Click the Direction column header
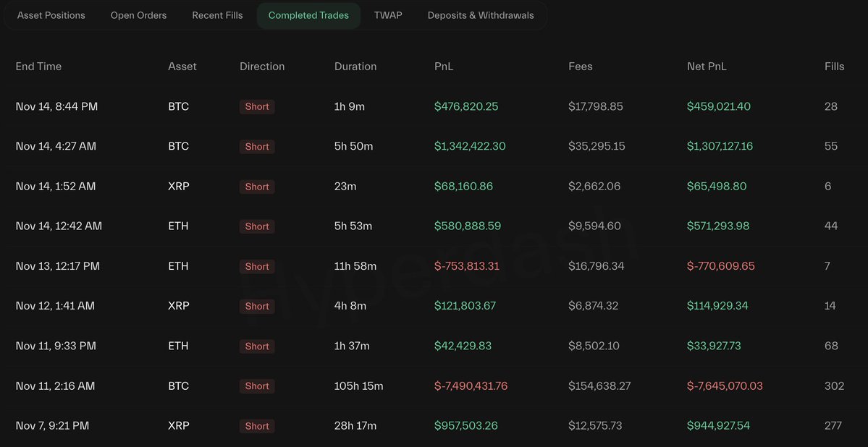The height and width of the screenshot is (447, 868). (262, 67)
